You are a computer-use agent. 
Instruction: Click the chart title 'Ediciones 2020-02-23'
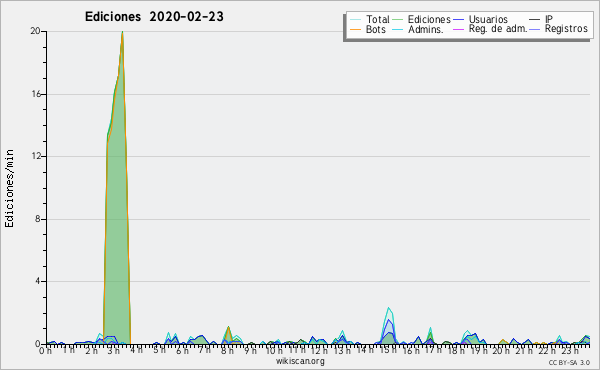154,17
